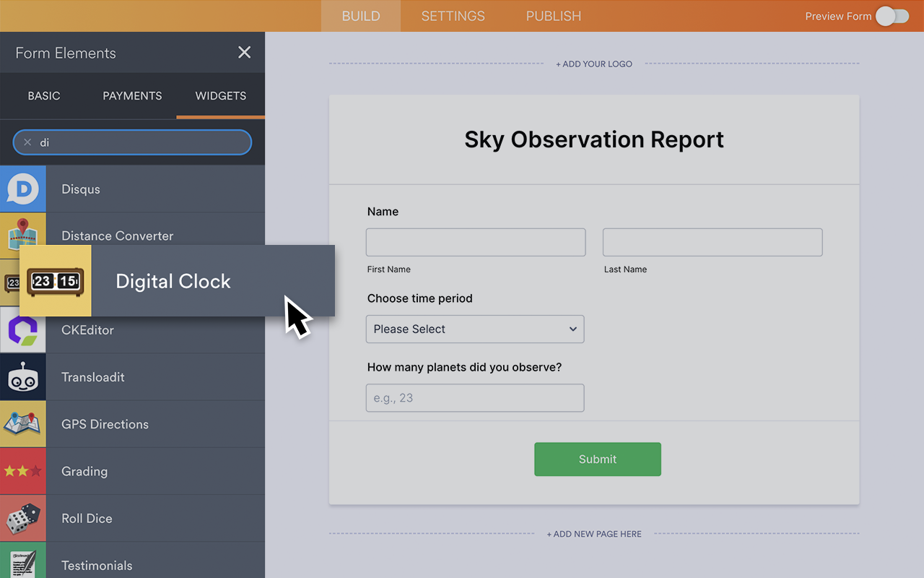Click the Disqus widget icon
Viewport: 924px width, 578px height.
coord(22,189)
